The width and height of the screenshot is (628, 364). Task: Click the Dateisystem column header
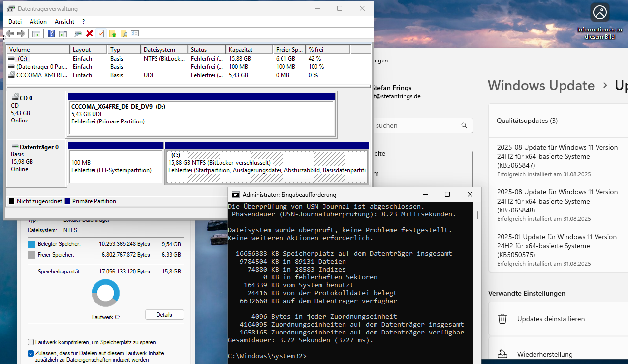tap(164, 49)
